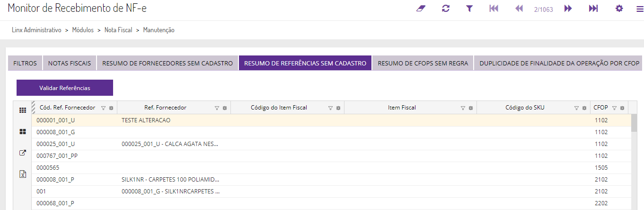Advance to the next record
Viewport: 644px width, 210px height.
pos(568,9)
